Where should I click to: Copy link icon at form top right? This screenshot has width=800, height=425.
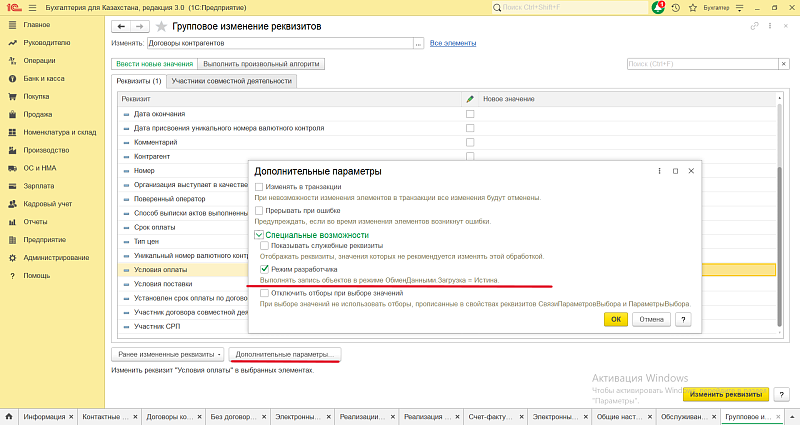tap(754, 26)
